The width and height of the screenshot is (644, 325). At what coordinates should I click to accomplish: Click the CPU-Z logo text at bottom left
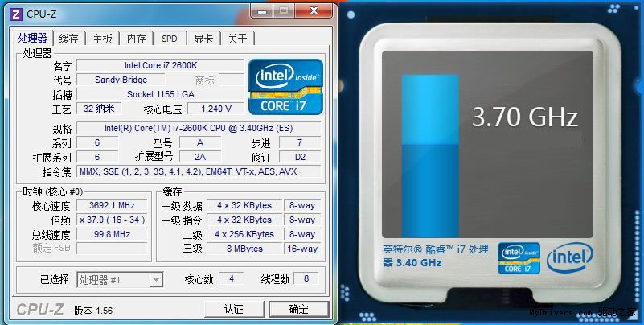tap(40, 310)
